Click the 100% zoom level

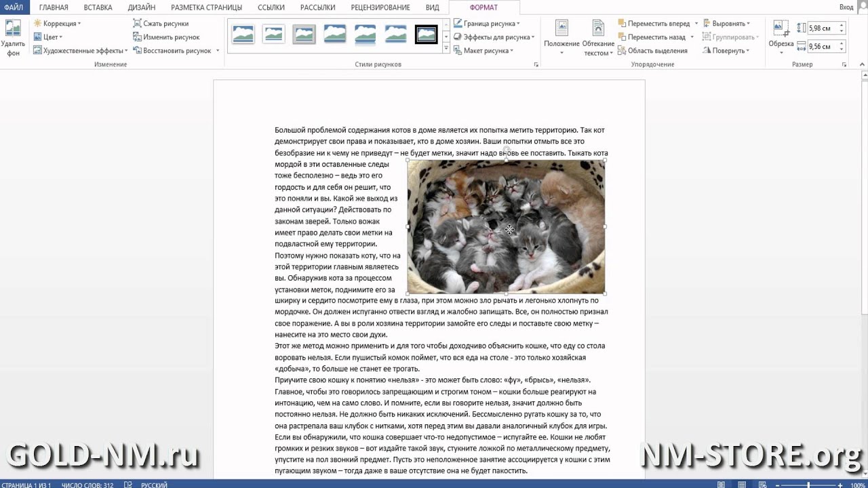click(857, 485)
